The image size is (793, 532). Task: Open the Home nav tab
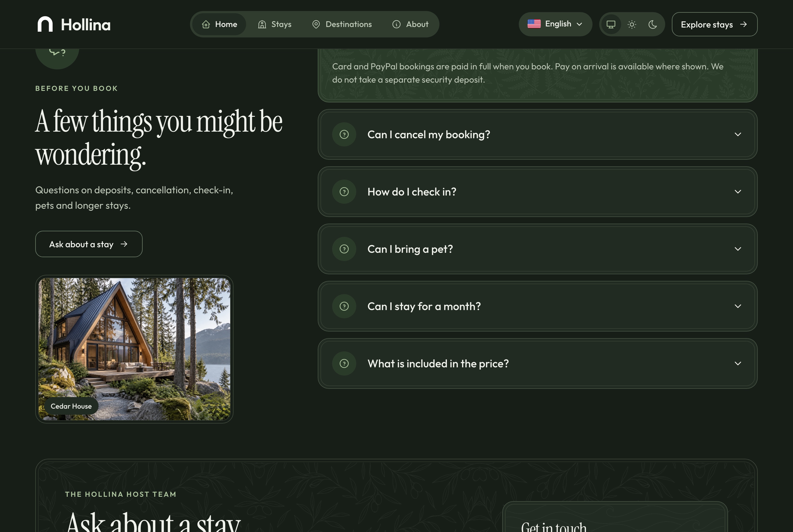(x=219, y=24)
